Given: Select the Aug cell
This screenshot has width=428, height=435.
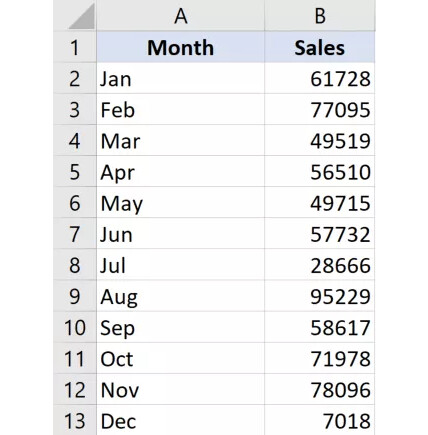Looking at the screenshot, I should coord(181,296).
